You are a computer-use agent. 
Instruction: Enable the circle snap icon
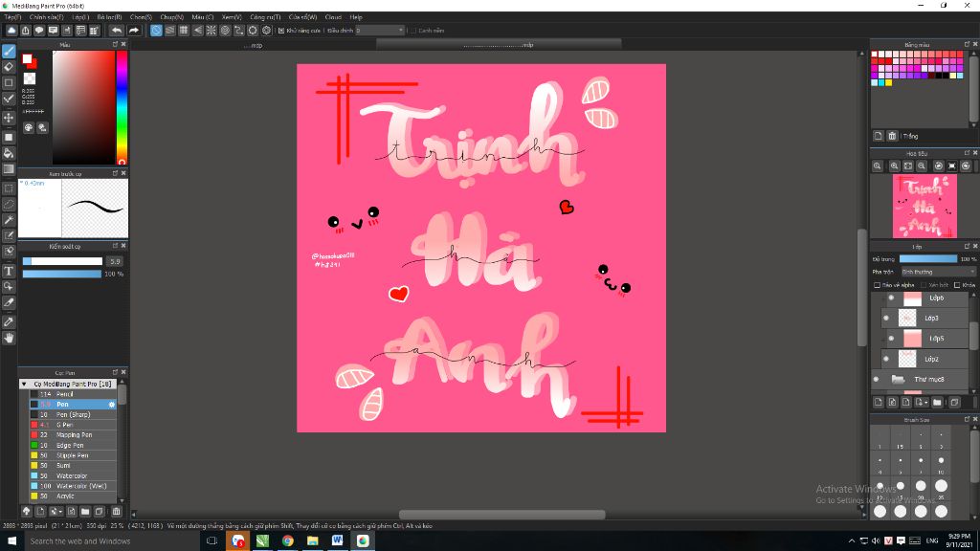click(x=225, y=30)
